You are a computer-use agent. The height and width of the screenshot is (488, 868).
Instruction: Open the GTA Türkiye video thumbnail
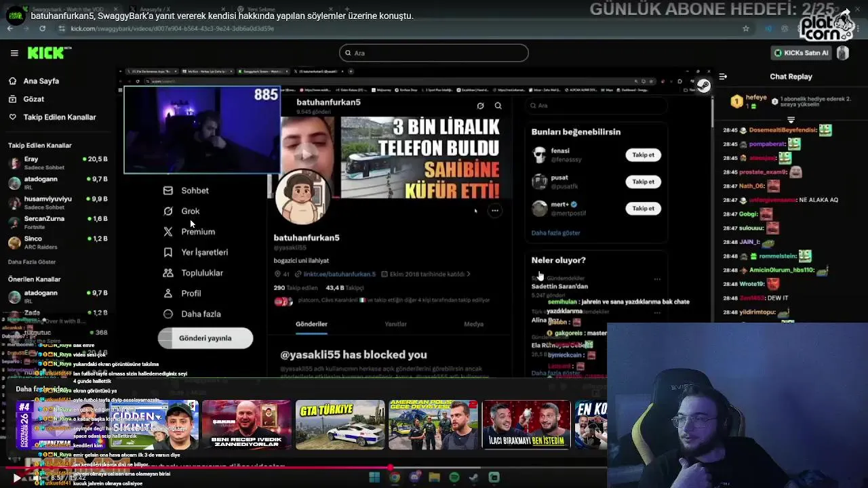click(340, 424)
